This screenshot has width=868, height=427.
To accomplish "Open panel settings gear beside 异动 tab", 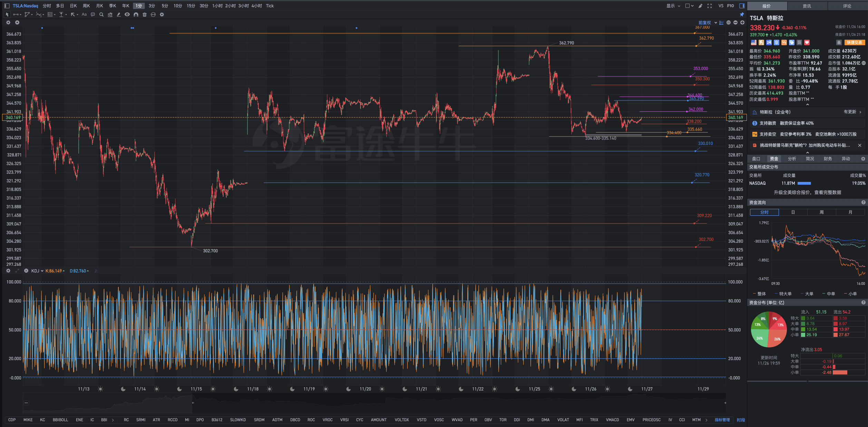I will click(x=863, y=159).
